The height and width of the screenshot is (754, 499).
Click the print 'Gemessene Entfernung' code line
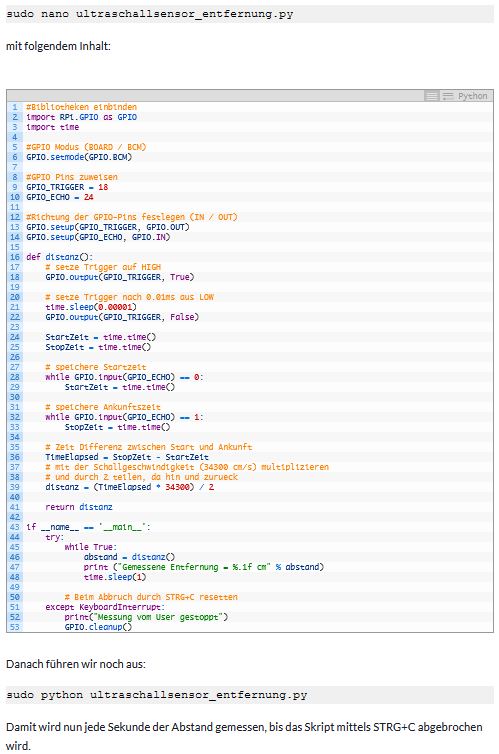[x=204, y=567]
